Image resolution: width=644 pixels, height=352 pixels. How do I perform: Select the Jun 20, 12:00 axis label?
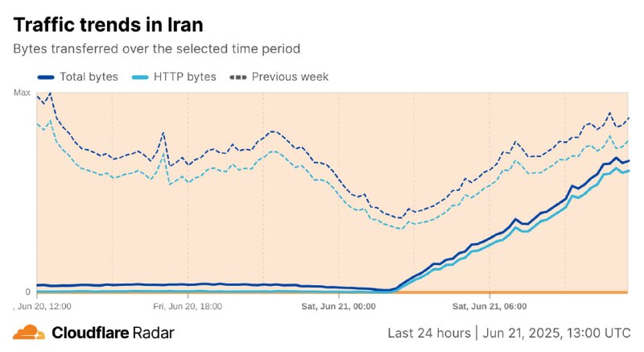tap(43, 306)
